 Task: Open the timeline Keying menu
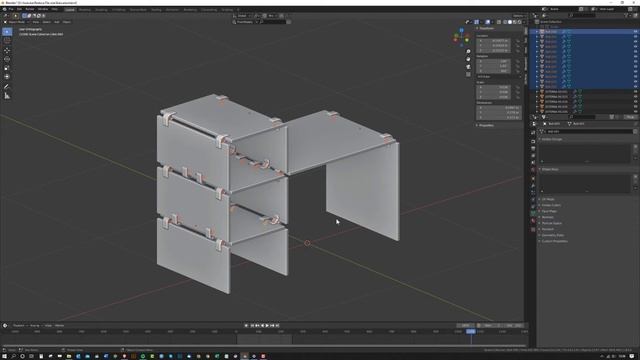(x=35, y=325)
